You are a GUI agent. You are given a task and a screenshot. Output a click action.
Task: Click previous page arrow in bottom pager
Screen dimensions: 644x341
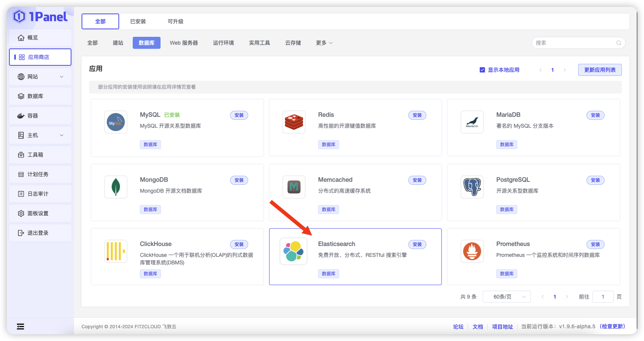pyautogui.click(x=542, y=297)
